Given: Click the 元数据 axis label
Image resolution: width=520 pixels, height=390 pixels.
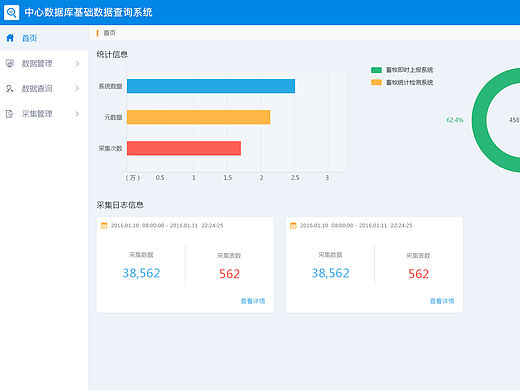Looking at the screenshot, I should click(x=113, y=117).
